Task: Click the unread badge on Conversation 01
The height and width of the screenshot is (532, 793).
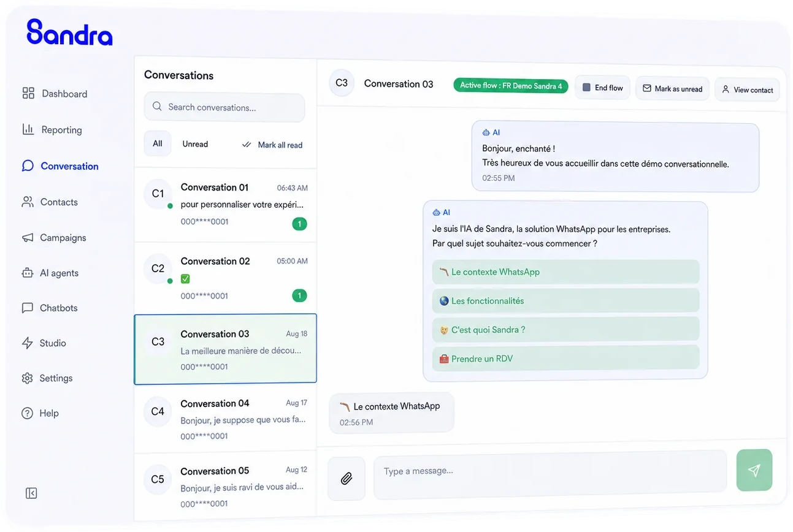Action: [x=299, y=224]
